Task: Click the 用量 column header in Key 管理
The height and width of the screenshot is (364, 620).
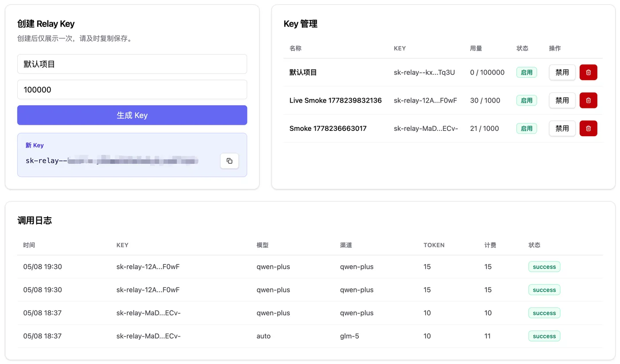Action: point(476,48)
